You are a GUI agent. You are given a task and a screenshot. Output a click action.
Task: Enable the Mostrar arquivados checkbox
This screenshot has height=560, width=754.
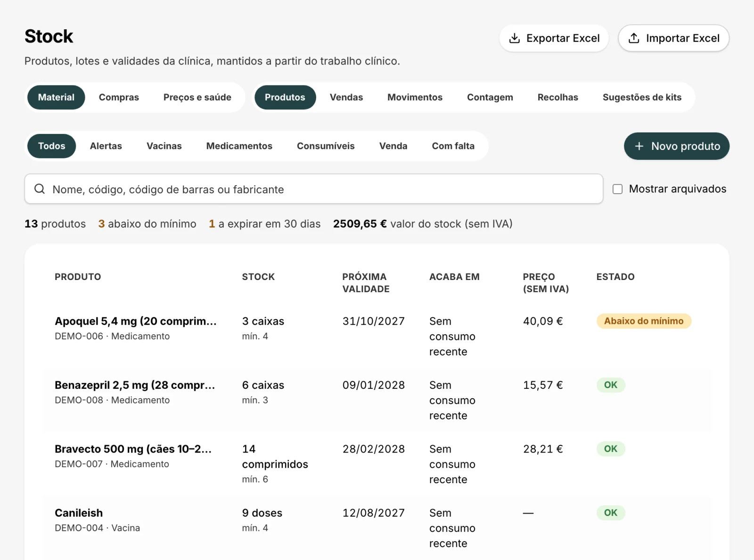pos(617,189)
